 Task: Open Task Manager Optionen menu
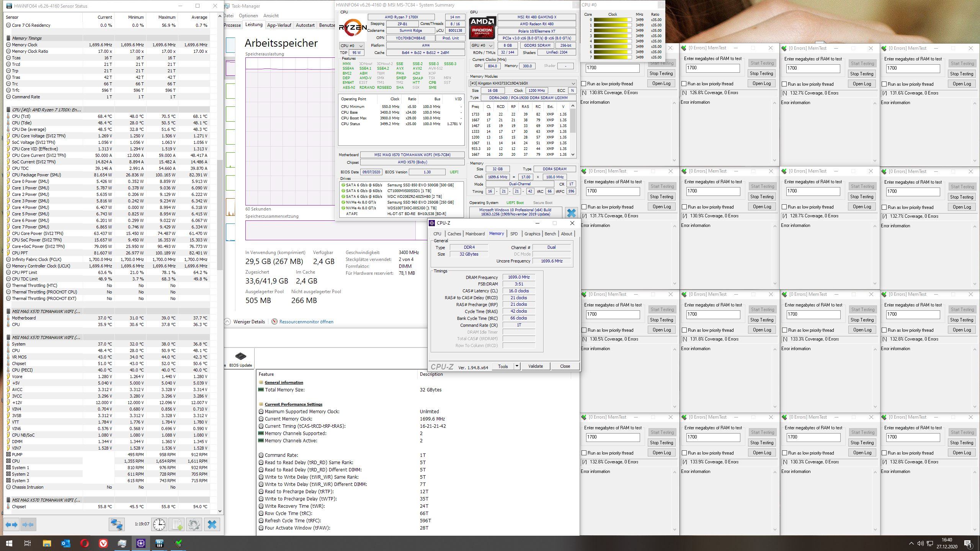coord(248,16)
